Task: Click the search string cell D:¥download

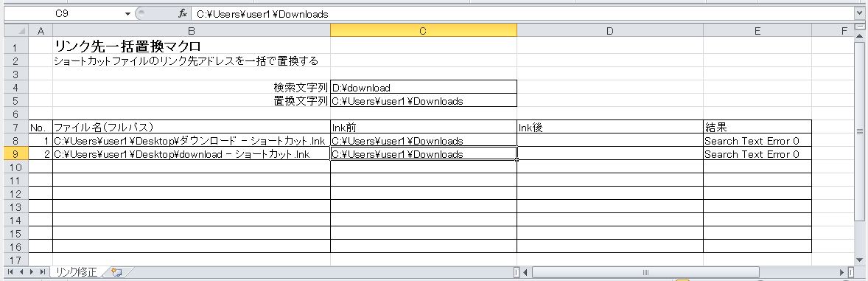Action: (424, 87)
